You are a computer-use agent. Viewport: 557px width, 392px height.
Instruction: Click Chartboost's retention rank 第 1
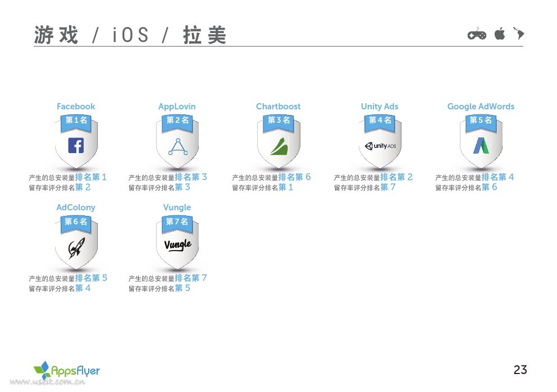[286, 187]
